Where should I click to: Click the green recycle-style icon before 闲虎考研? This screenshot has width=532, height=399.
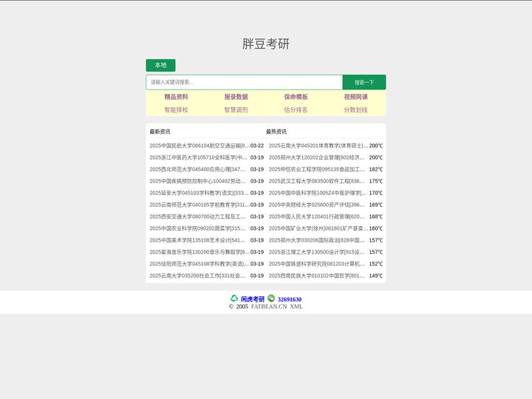pos(234,299)
